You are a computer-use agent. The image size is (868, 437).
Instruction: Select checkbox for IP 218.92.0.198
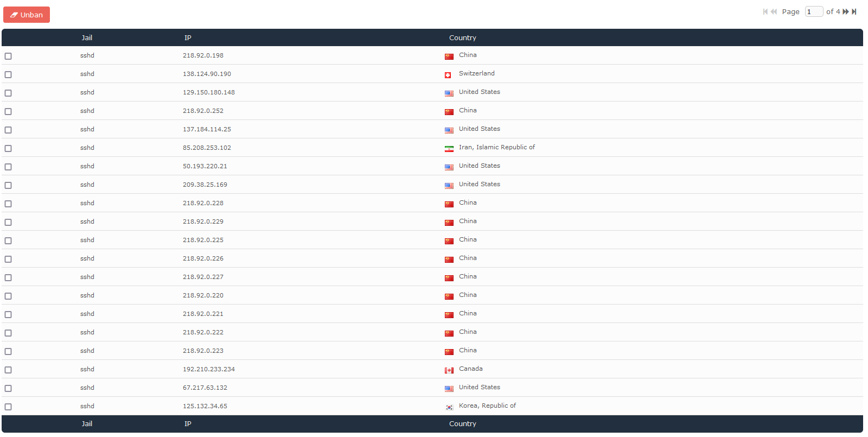[x=8, y=56]
